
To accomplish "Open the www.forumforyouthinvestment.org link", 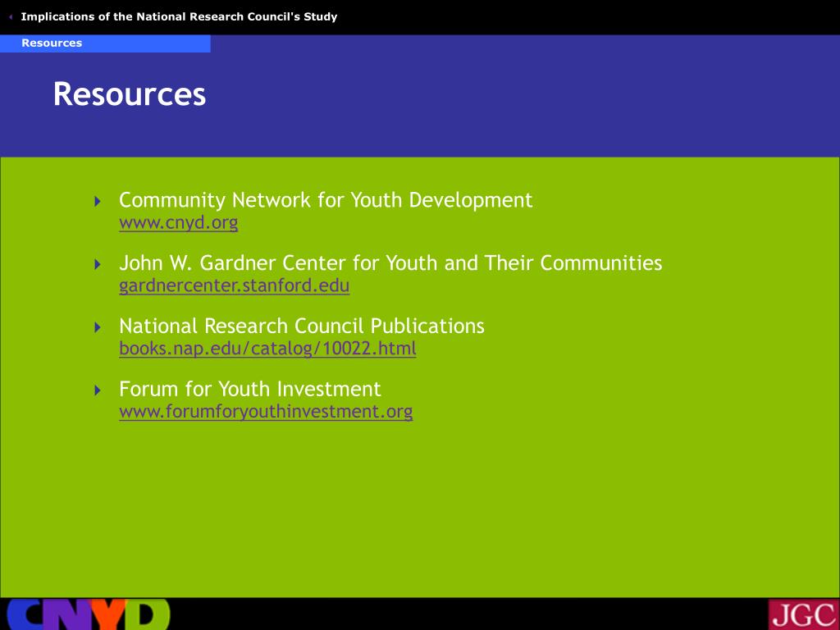I will click(266, 412).
